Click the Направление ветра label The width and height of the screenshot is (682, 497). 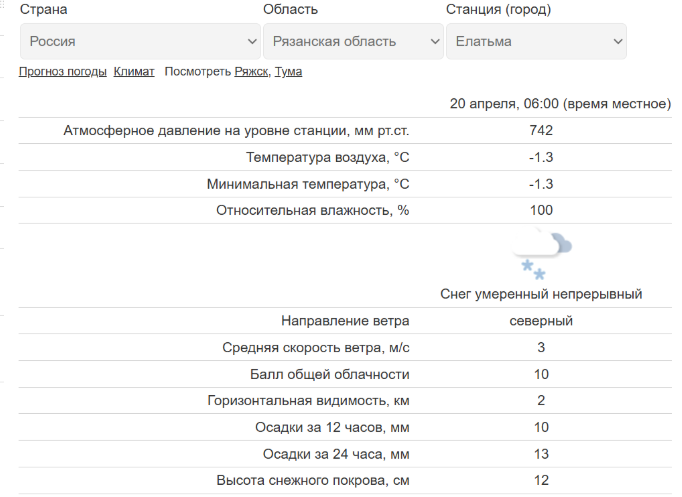tap(345, 321)
